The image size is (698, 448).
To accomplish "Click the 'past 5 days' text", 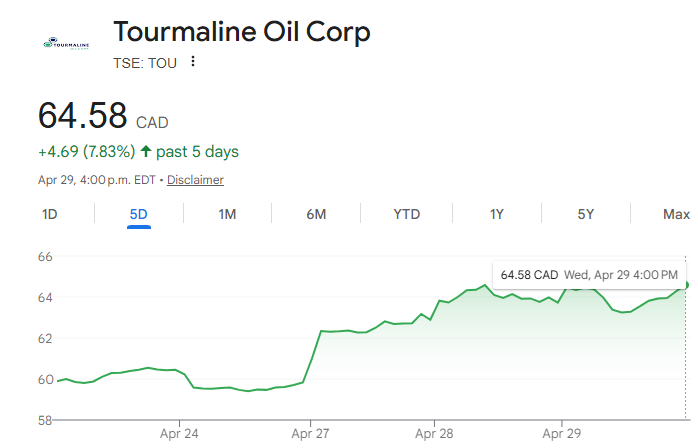I will coord(197,151).
